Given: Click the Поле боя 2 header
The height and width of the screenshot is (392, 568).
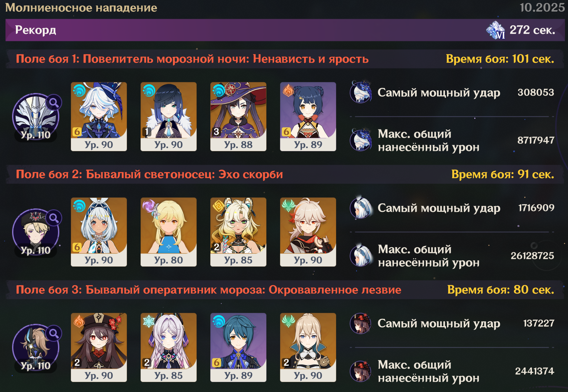Looking at the screenshot, I should 285,174.
